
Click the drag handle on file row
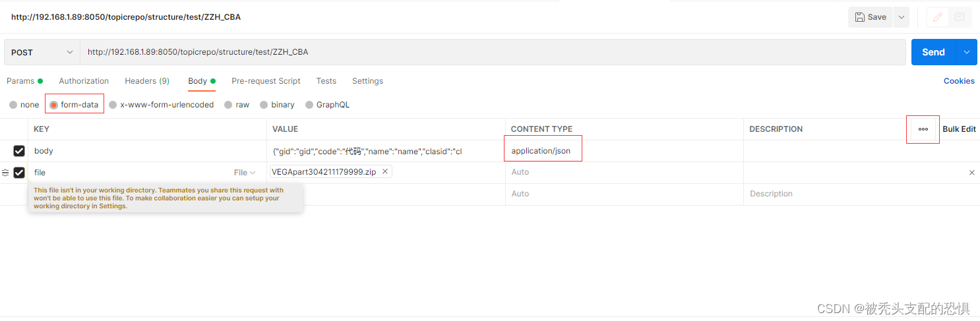tap(5, 173)
